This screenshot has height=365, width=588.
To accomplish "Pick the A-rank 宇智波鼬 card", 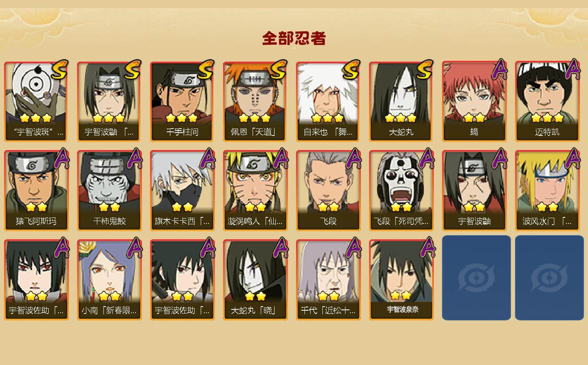I will [x=474, y=191].
